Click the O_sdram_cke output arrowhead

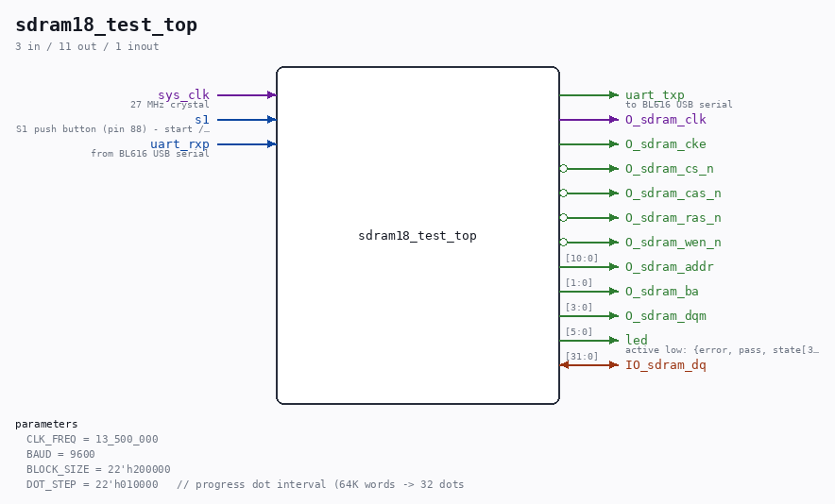[x=614, y=144]
